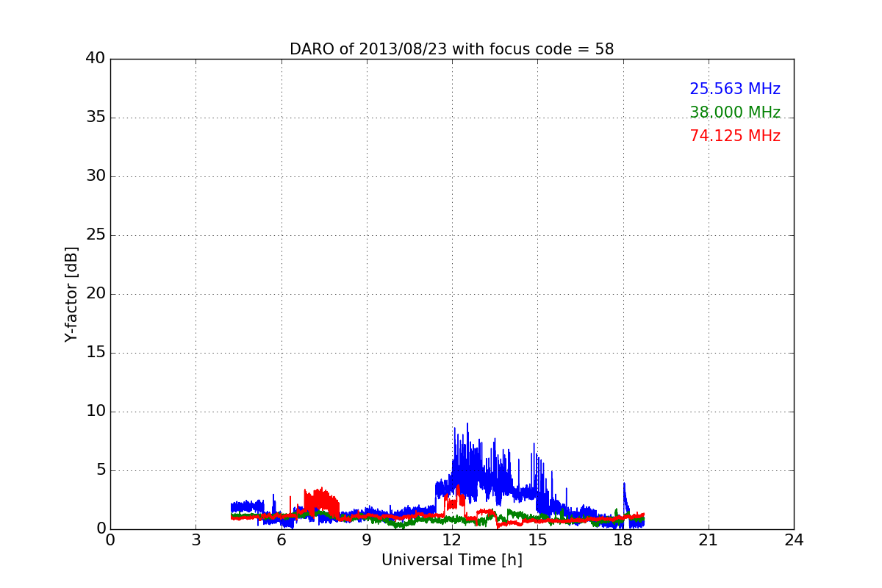Click the x-axis tick label '6'

click(x=282, y=540)
